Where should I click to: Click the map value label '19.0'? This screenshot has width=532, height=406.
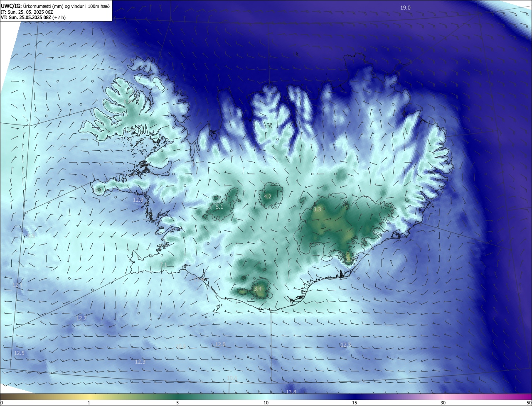405,7
